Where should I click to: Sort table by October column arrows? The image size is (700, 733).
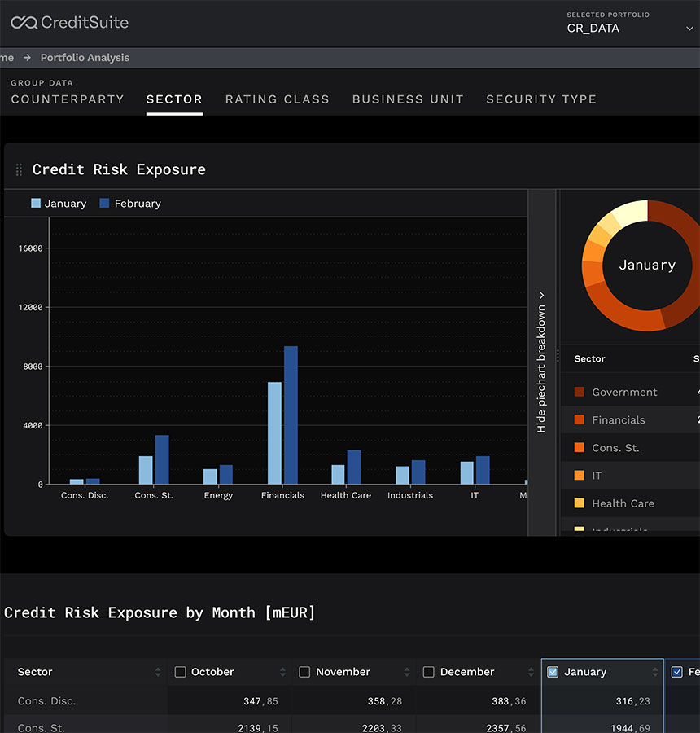282,672
